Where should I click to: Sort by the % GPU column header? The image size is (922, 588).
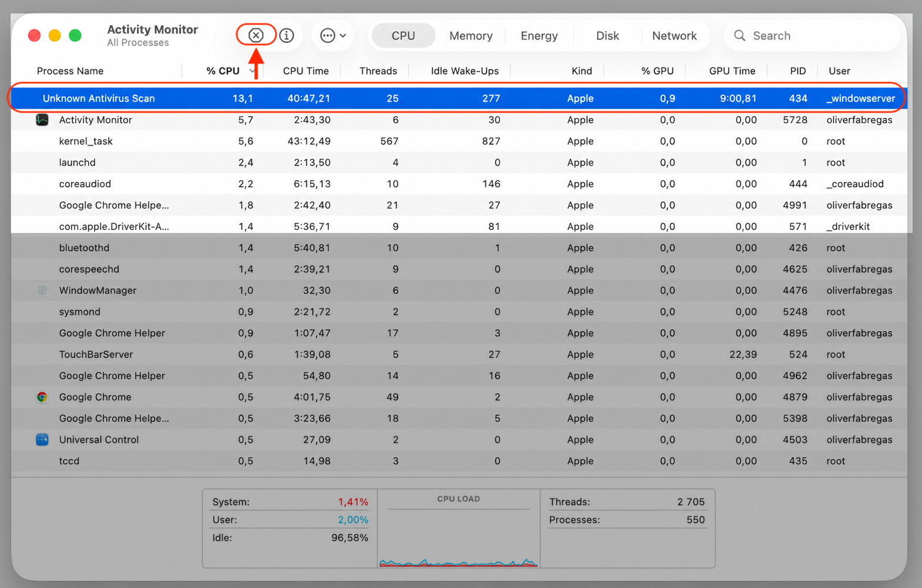pos(657,71)
